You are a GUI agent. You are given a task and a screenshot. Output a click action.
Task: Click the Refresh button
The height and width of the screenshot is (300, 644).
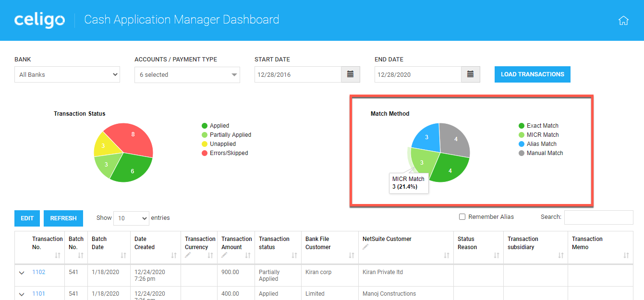[x=63, y=218]
